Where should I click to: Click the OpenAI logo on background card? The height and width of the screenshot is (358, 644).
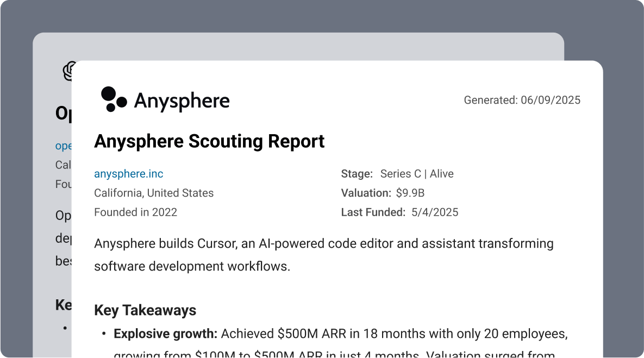point(68,71)
